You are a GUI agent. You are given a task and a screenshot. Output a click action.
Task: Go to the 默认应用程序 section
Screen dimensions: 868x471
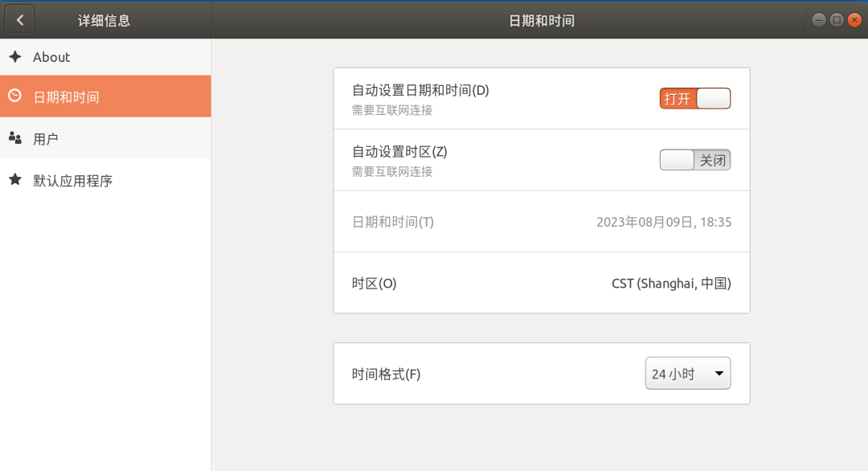click(x=72, y=181)
